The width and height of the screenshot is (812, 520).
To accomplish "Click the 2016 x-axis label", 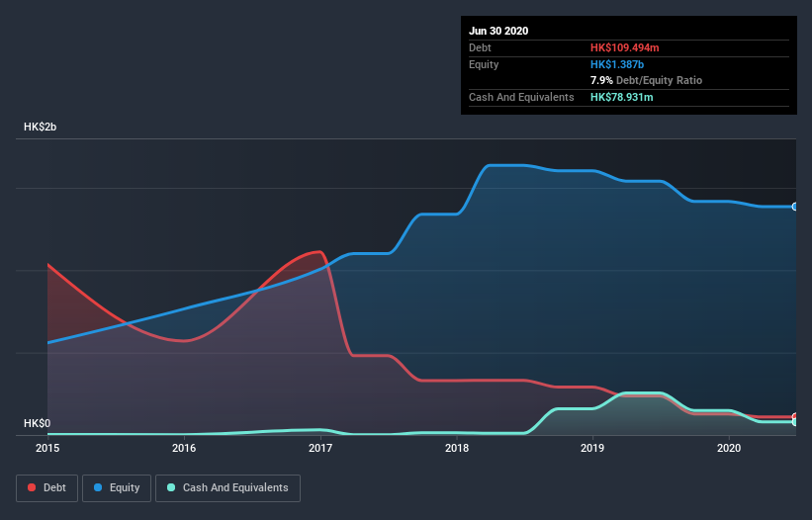I will (x=184, y=448).
